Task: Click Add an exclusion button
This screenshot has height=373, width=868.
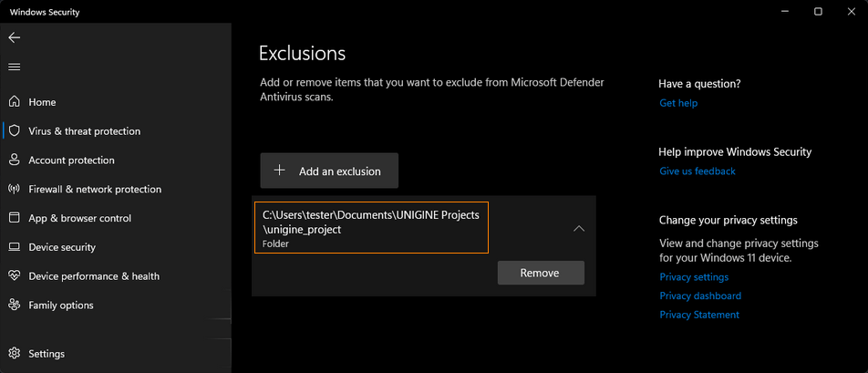Action: (329, 171)
